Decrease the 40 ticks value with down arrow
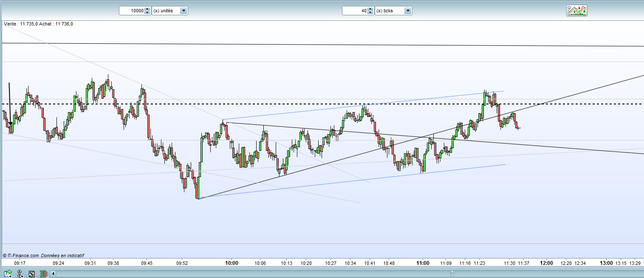The image size is (644, 278). 370,12
